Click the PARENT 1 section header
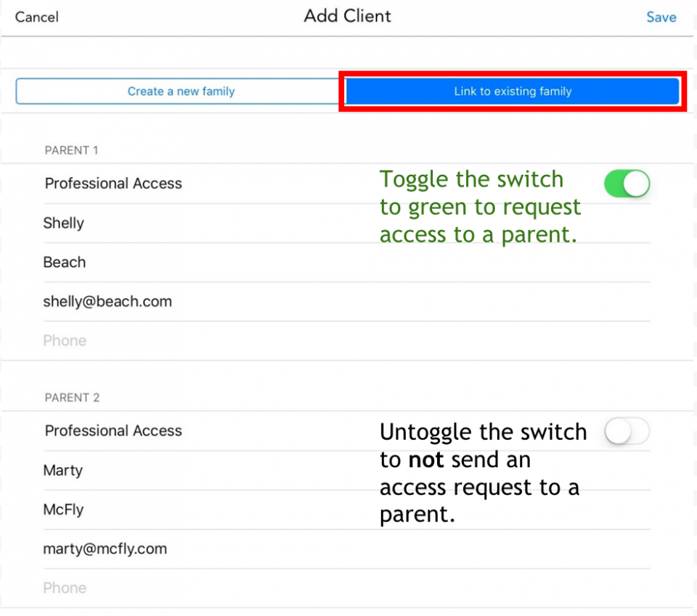The width and height of the screenshot is (697, 616). coord(71,150)
